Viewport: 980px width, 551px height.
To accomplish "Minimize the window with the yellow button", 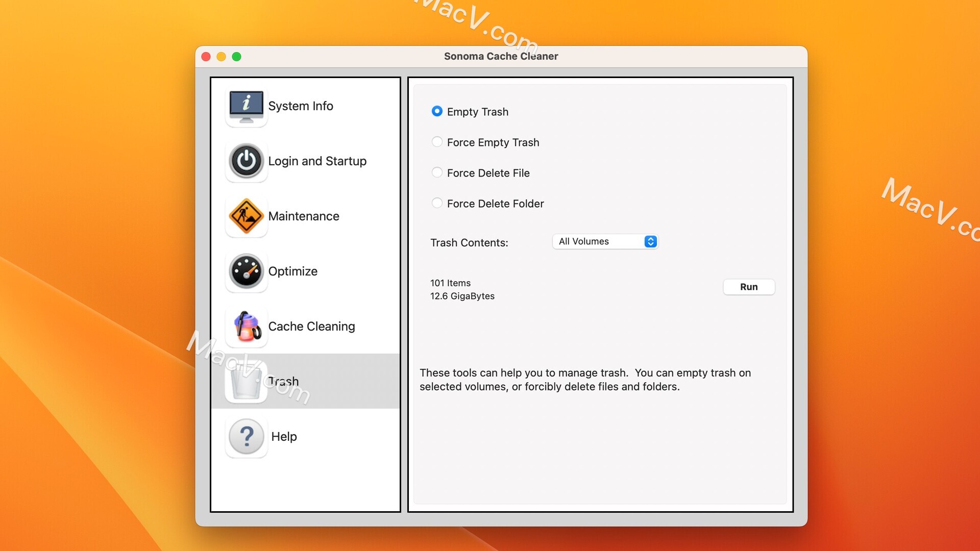I will 222,57.
